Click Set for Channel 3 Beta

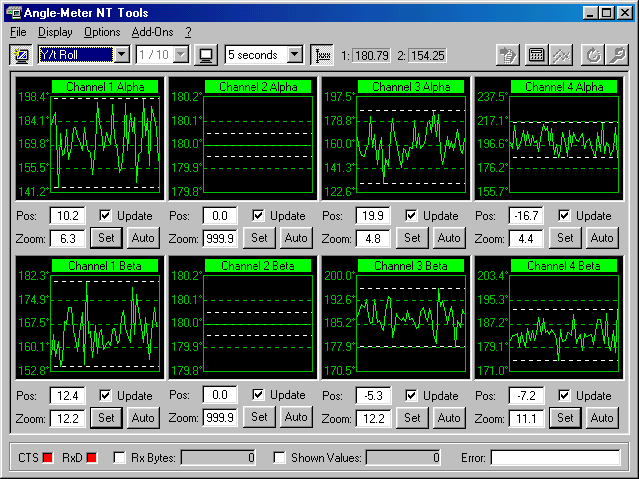tap(412, 418)
